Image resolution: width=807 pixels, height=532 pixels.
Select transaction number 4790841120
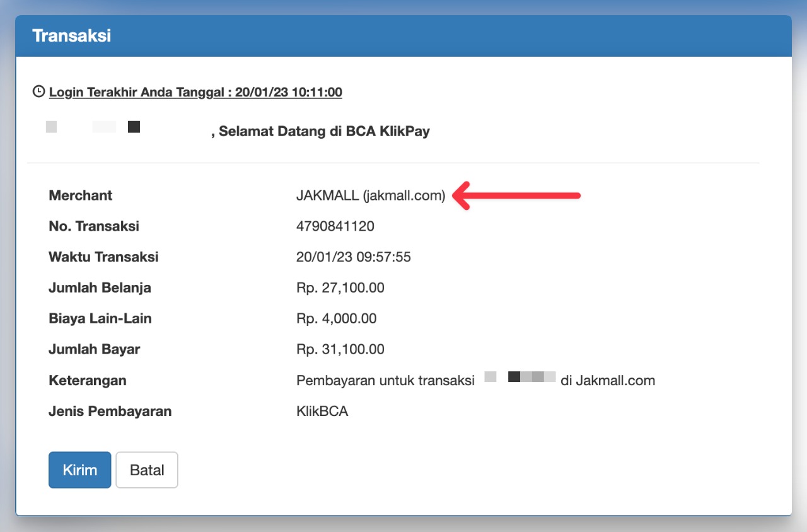tap(335, 226)
